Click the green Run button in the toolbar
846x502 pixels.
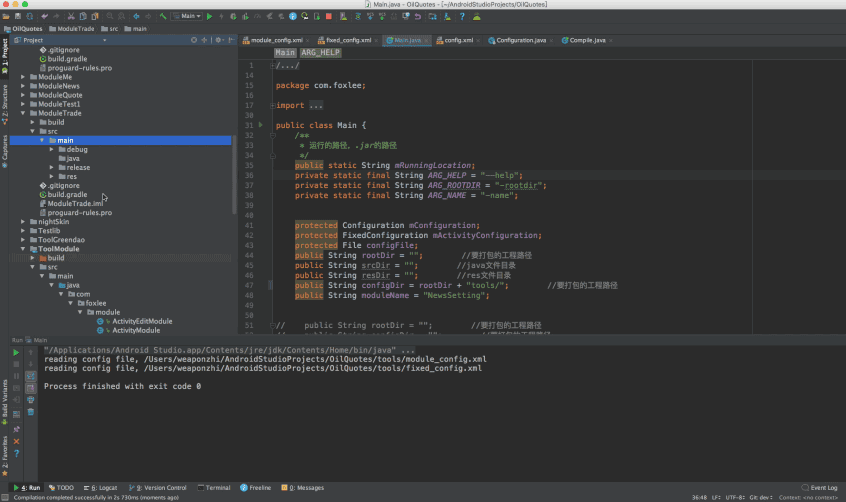click(x=211, y=16)
